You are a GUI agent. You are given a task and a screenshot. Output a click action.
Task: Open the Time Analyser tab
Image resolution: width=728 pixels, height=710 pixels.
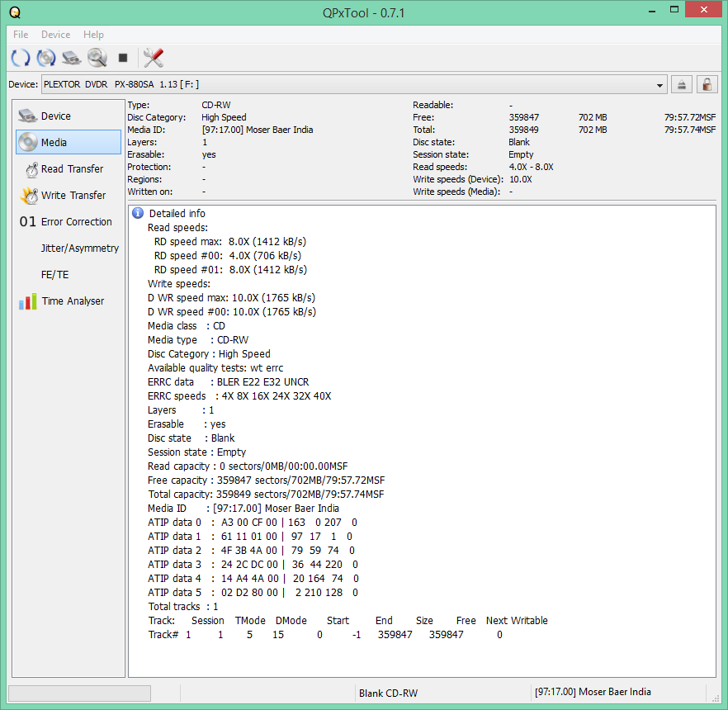[69, 301]
